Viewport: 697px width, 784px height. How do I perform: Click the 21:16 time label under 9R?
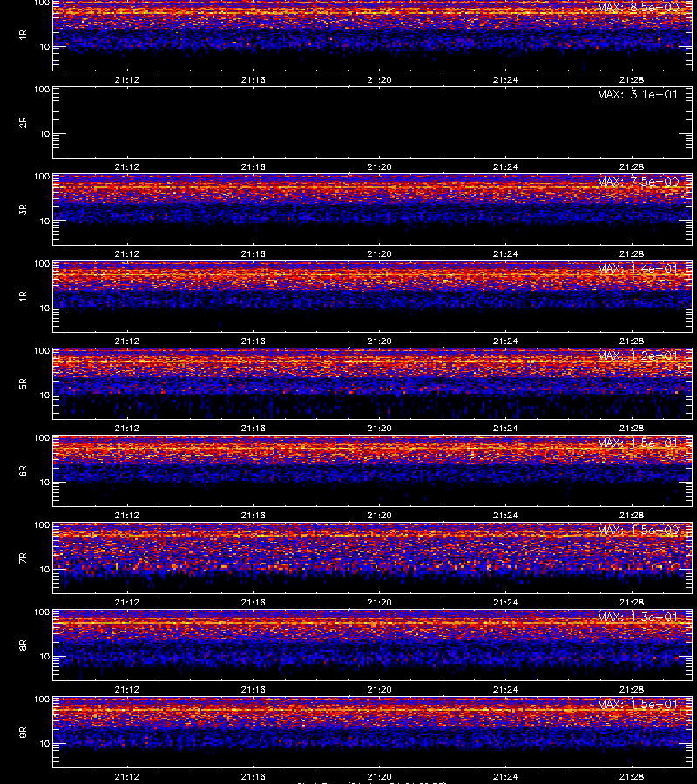tap(253, 777)
